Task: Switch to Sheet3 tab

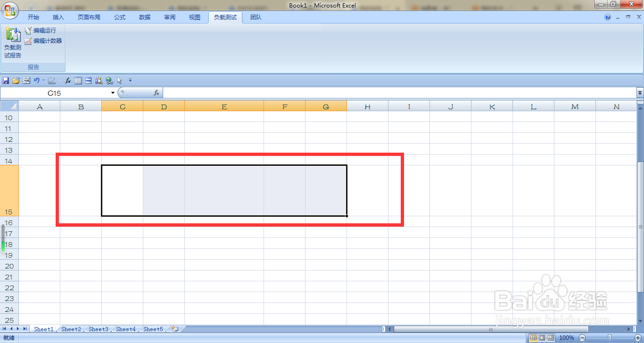Action: 99,329
